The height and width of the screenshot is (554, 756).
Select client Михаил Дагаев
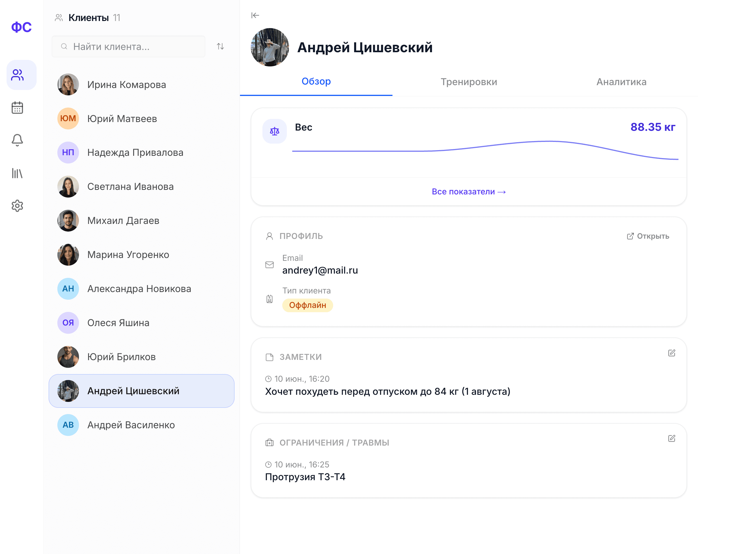pyautogui.click(x=142, y=221)
